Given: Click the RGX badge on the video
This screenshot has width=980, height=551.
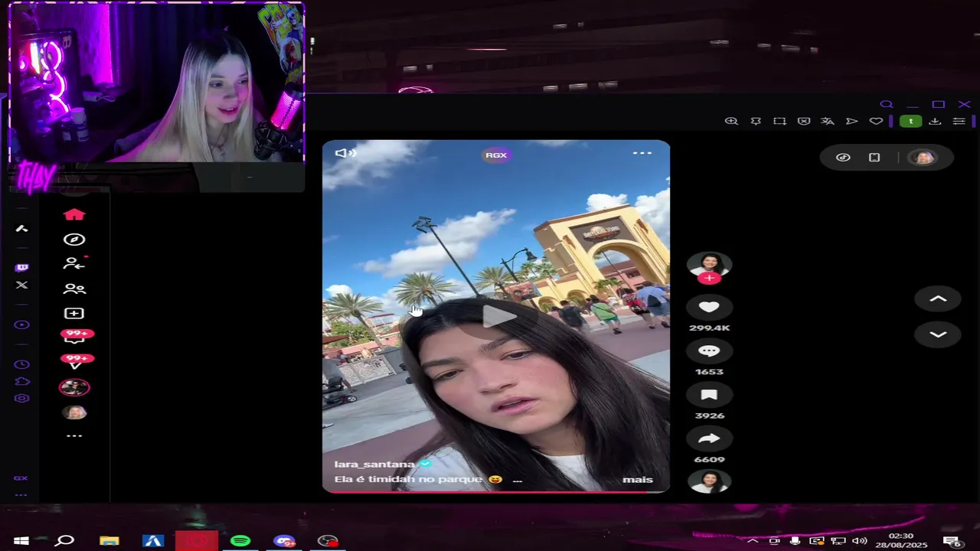Looking at the screenshot, I should (496, 155).
